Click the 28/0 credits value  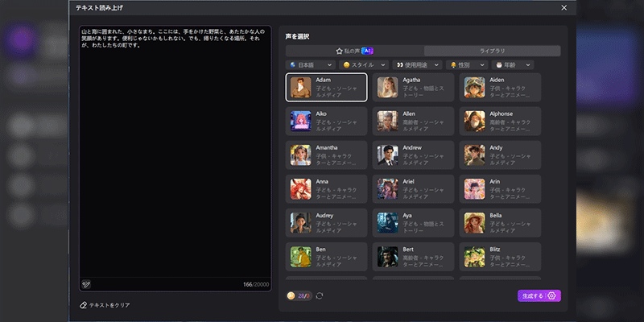[304, 295]
